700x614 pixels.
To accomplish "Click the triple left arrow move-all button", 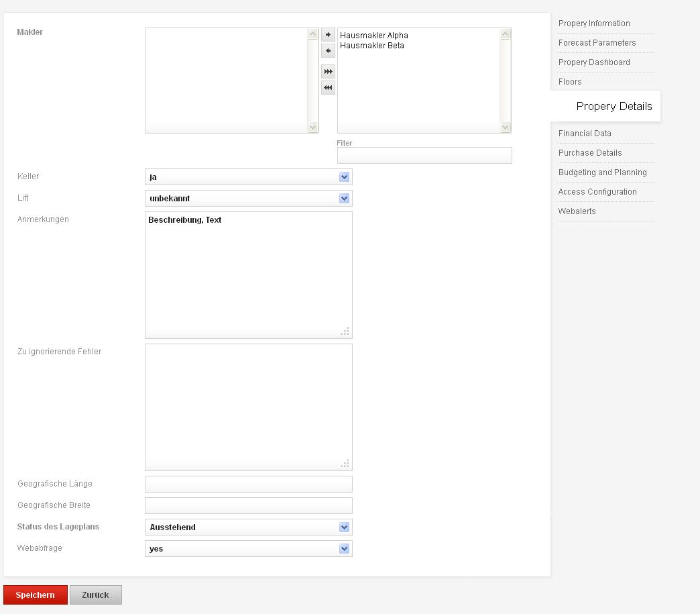I will point(328,88).
